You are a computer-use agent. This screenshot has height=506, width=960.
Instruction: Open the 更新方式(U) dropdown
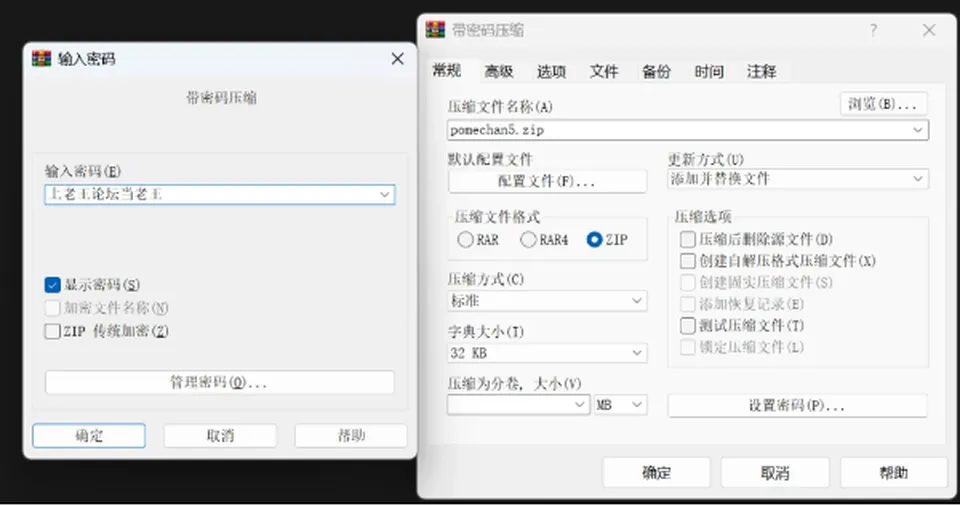(x=798, y=179)
